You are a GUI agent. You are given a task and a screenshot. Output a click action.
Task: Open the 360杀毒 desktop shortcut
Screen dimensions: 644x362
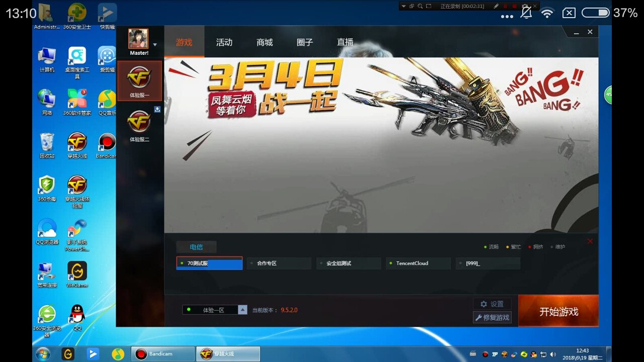tap(47, 189)
